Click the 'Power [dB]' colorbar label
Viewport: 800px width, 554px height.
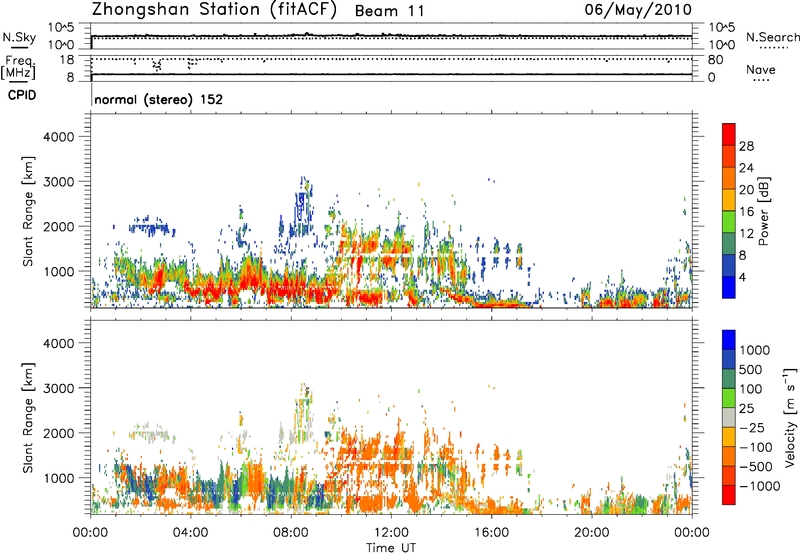coord(764,211)
